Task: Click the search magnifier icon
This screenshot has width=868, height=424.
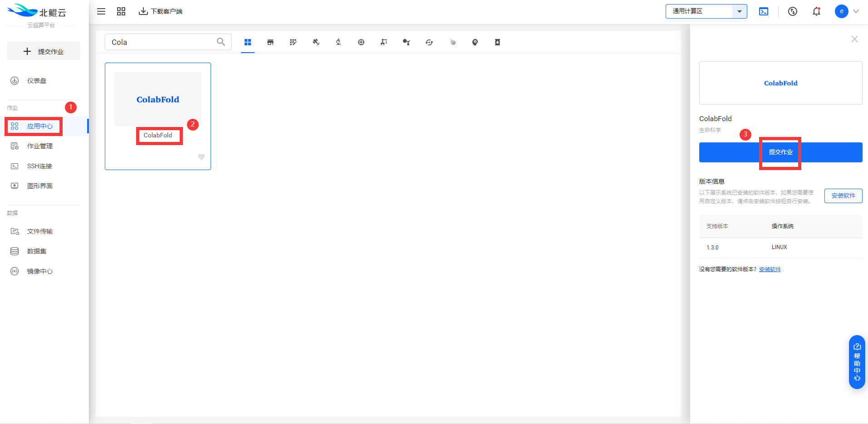Action: coord(221,42)
